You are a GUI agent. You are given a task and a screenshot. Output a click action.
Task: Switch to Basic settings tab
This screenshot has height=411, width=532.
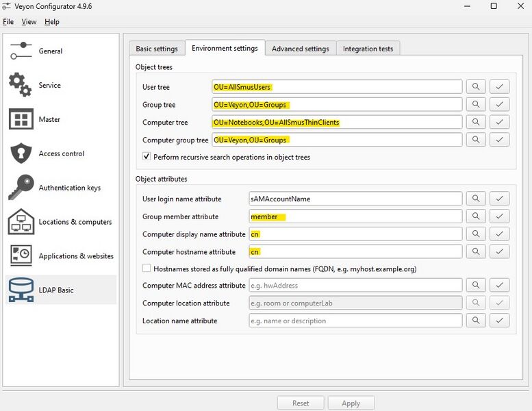click(157, 49)
